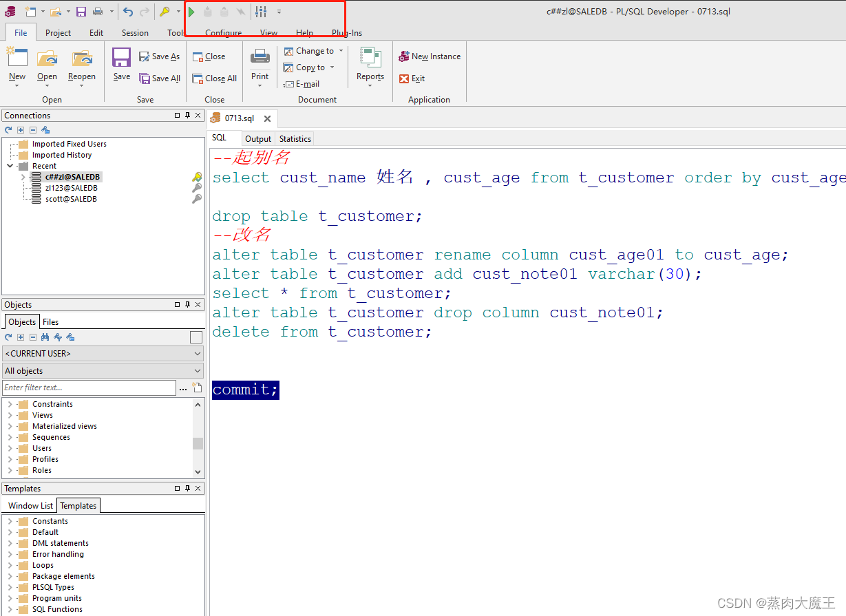Click the Commit icon in quick toolbar
Screen dimensions: 846x616
(x=208, y=12)
